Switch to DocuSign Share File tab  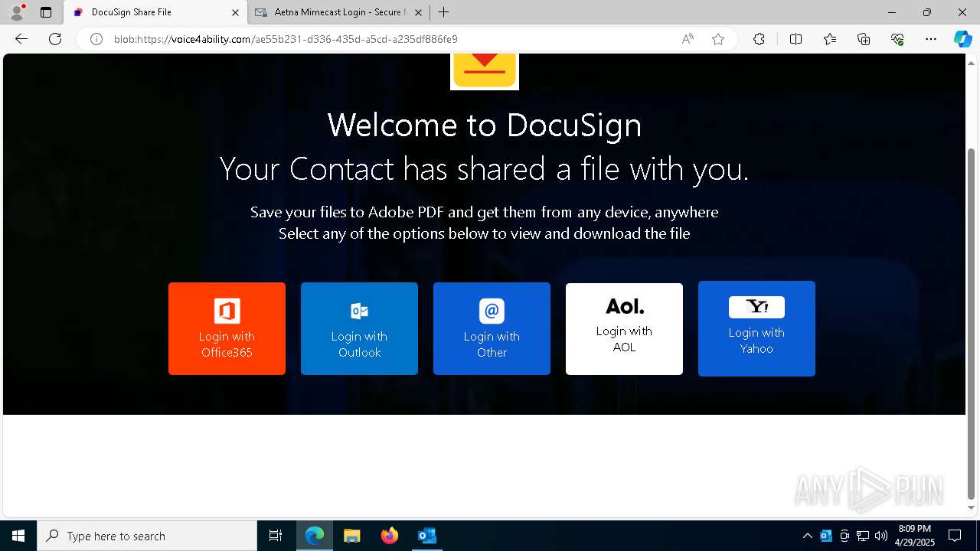point(155,12)
